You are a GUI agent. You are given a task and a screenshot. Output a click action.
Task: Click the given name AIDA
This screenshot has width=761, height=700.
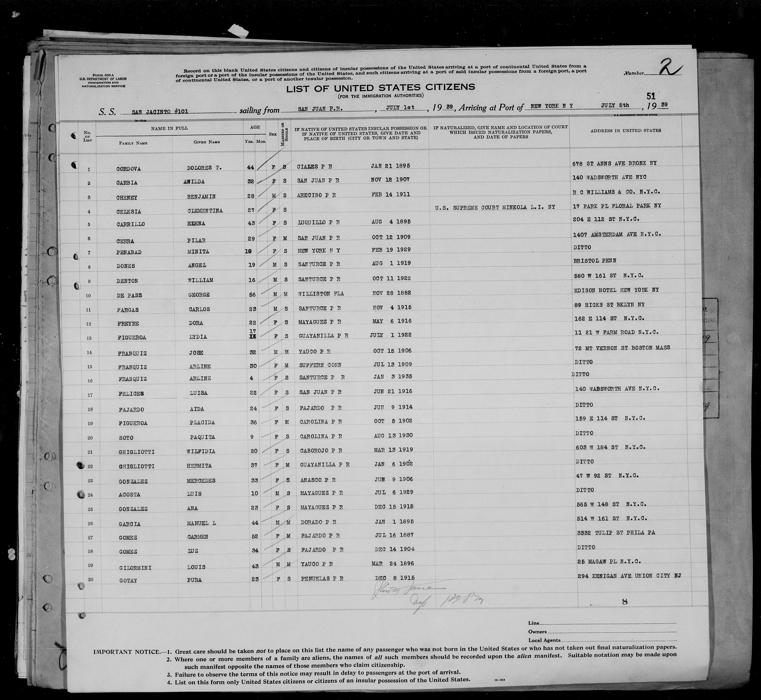pos(197,409)
